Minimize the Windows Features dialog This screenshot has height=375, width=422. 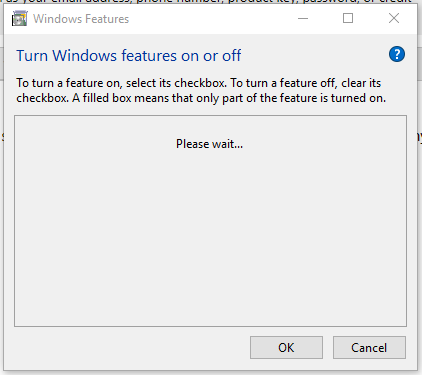pyautogui.click(x=303, y=18)
